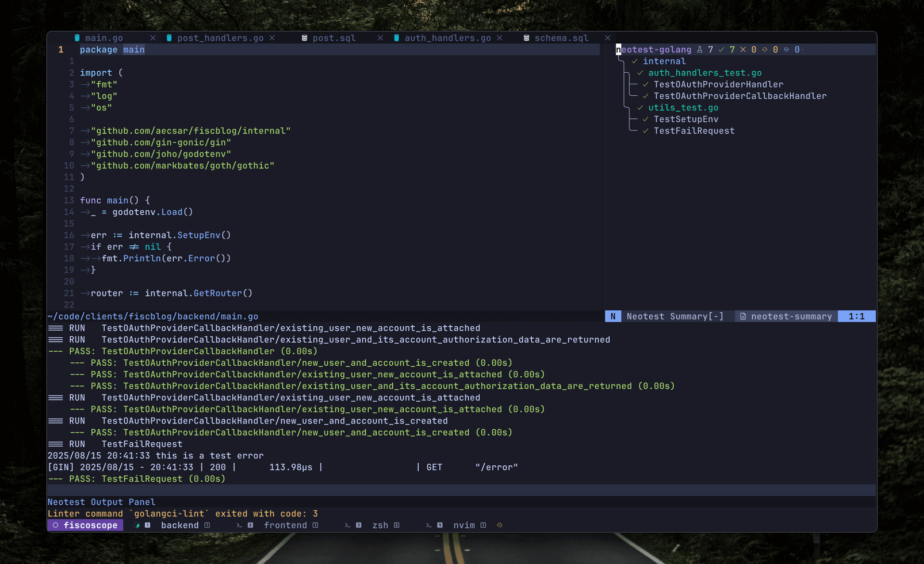Close the post.sql tab
The width and height of the screenshot is (924, 564).
(x=380, y=38)
